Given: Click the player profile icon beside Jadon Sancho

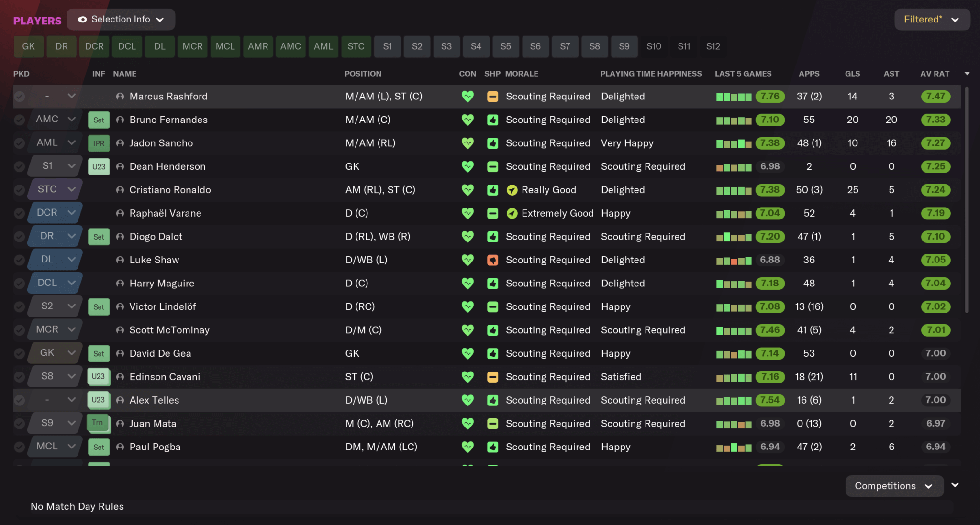Looking at the screenshot, I should [120, 143].
